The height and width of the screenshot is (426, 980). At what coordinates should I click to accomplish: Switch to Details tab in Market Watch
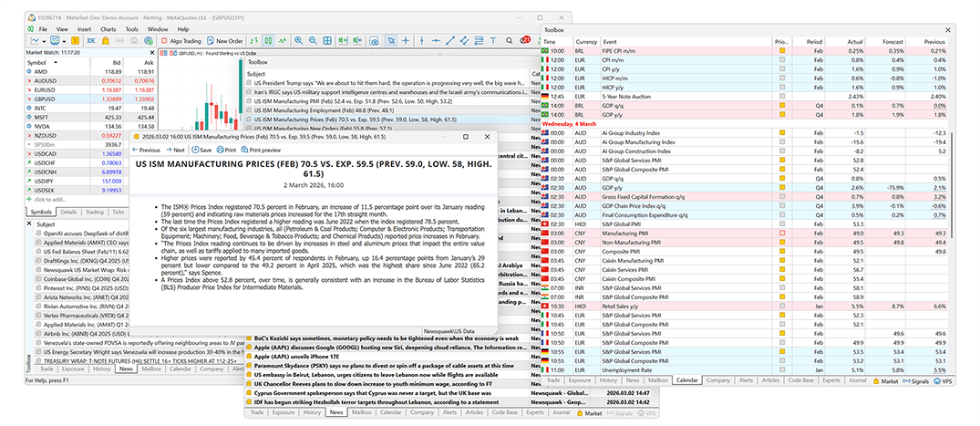point(68,212)
